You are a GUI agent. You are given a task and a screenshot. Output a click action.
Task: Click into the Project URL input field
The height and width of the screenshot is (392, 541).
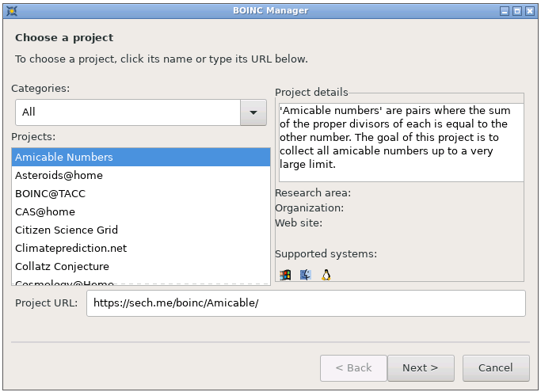(x=306, y=303)
